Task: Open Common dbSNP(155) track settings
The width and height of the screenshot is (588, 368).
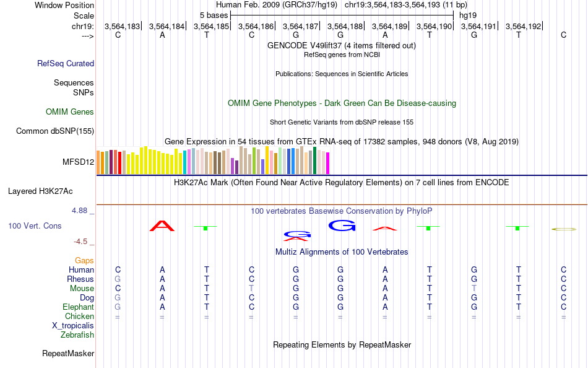Action: click(55, 131)
